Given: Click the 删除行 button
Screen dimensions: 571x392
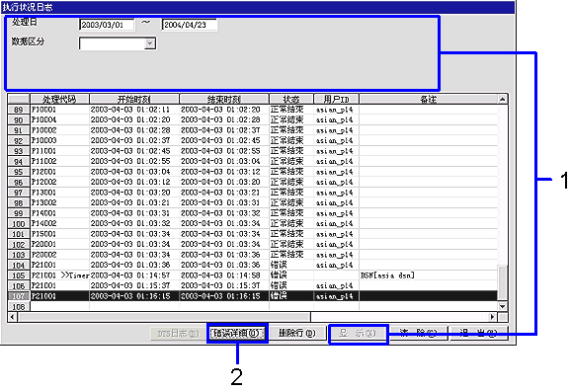Looking at the screenshot, I should tap(297, 333).
